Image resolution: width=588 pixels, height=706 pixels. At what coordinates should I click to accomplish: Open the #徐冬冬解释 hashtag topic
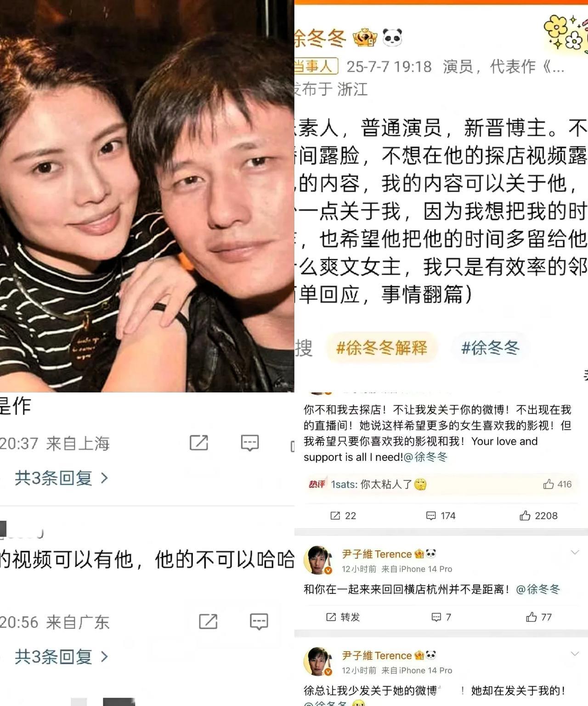(382, 347)
